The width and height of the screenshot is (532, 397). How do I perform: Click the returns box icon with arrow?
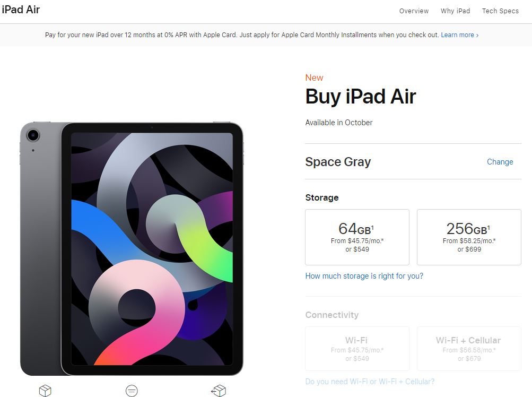(x=219, y=391)
